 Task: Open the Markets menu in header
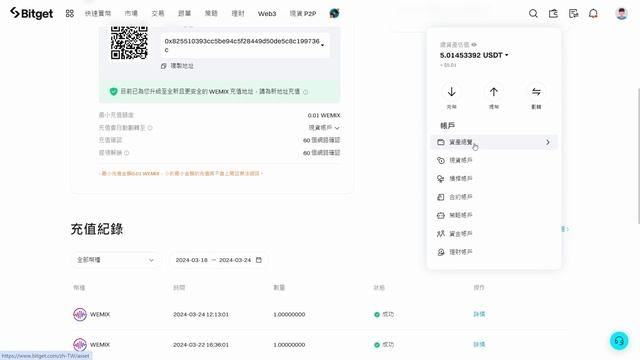pyautogui.click(x=131, y=13)
